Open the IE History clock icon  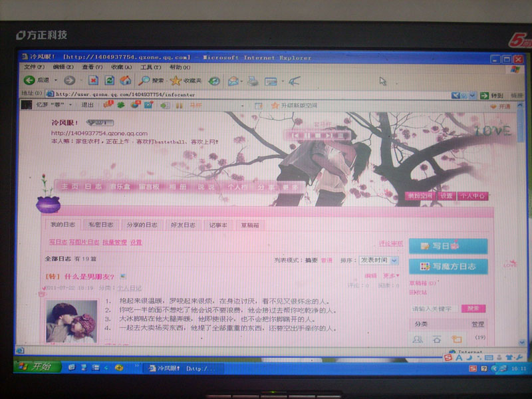214,80
